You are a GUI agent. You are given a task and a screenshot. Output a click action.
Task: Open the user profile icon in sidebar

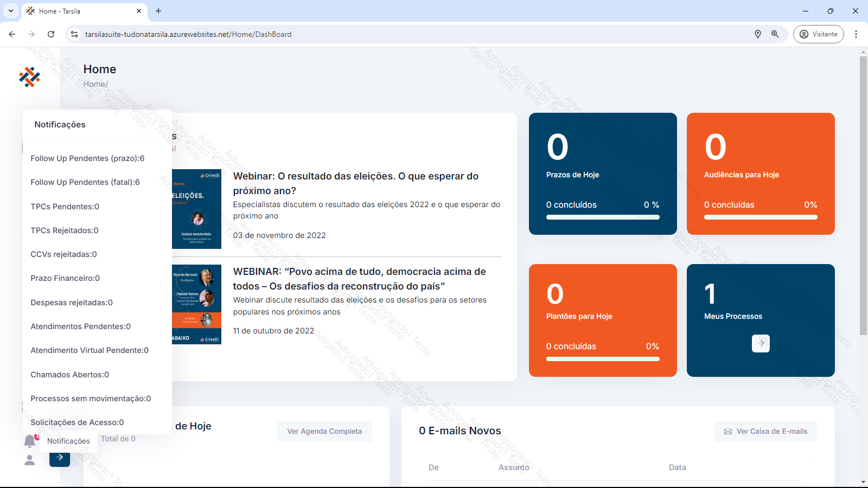coord(30,460)
